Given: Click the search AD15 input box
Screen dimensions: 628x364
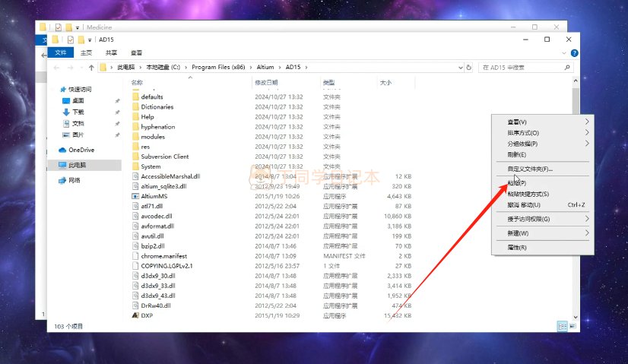Looking at the screenshot, I should pos(525,68).
